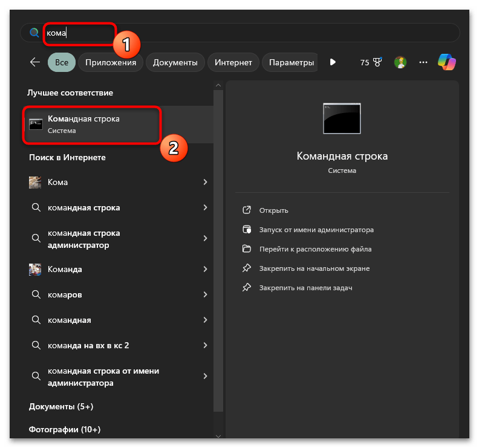Viewport: 479px width, 448px height.
Task: Choose Закрепить на начальном экране
Action: pos(314,268)
